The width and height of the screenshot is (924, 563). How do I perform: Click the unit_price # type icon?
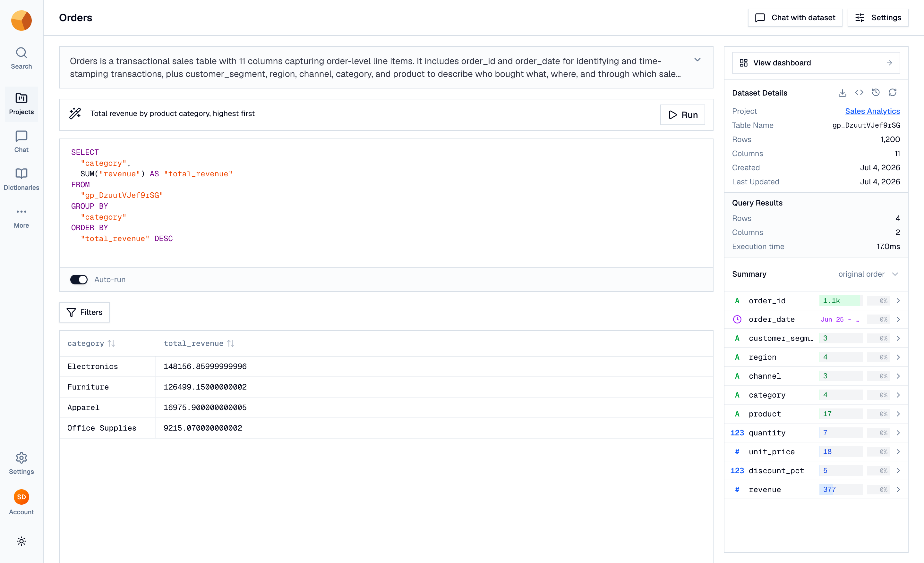point(737,452)
